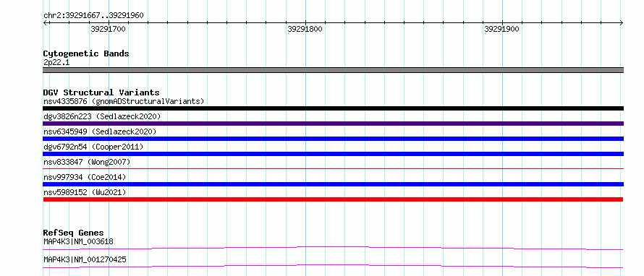644x276 pixels.
Task: Click the Cytogenetic Bands track title
Action: pyautogui.click(x=86, y=53)
